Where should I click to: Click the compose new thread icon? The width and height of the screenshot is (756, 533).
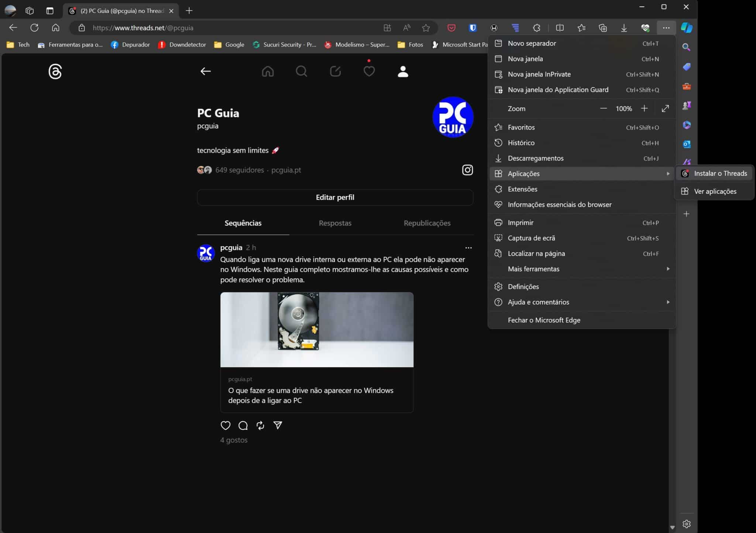point(335,71)
